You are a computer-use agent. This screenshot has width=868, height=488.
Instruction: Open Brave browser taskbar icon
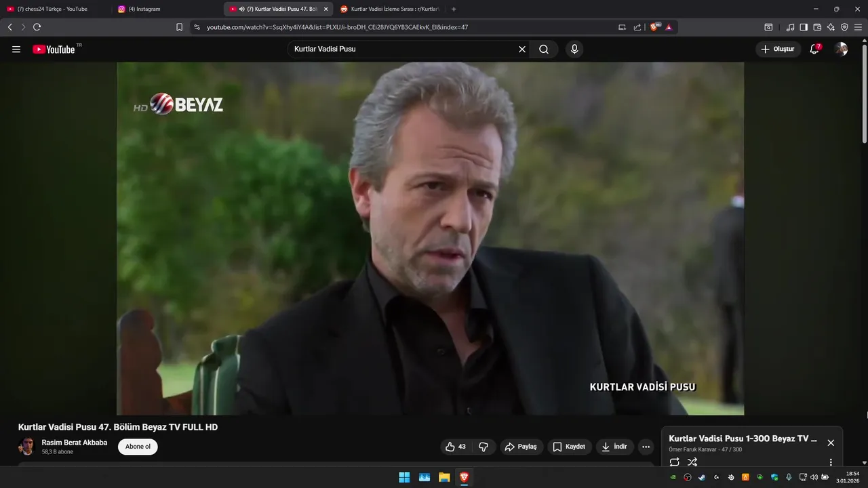coord(464,477)
